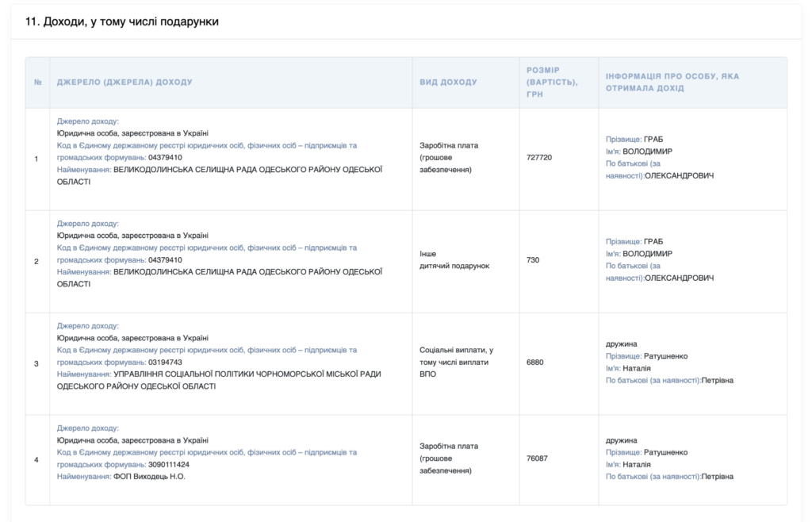The image size is (812, 522).
Task: Click the "Вид доходу" column header
Action: pyautogui.click(x=448, y=83)
